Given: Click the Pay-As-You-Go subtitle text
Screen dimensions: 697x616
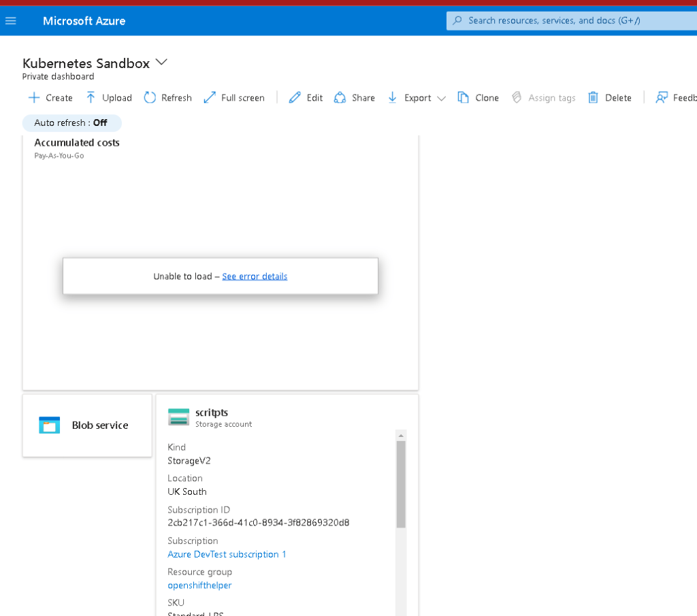Looking at the screenshot, I should [x=59, y=156].
